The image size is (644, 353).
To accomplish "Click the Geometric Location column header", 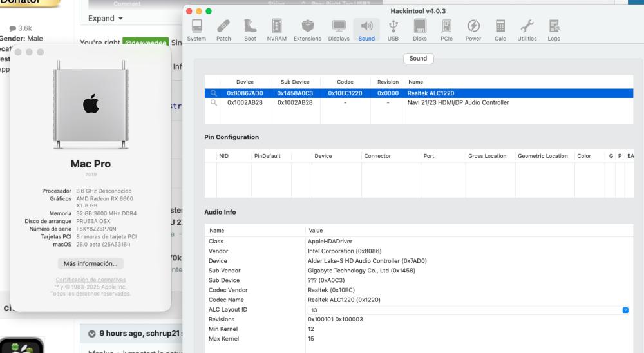I will 545,156.
